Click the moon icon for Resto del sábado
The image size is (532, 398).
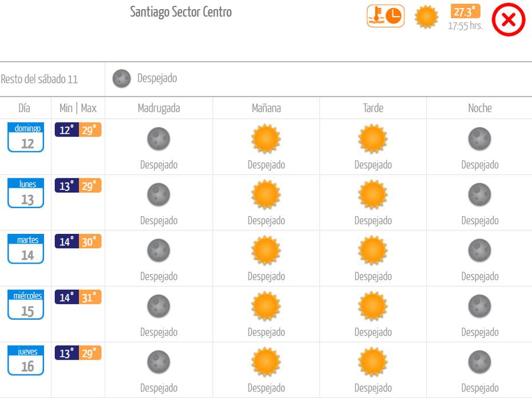pos(121,78)
